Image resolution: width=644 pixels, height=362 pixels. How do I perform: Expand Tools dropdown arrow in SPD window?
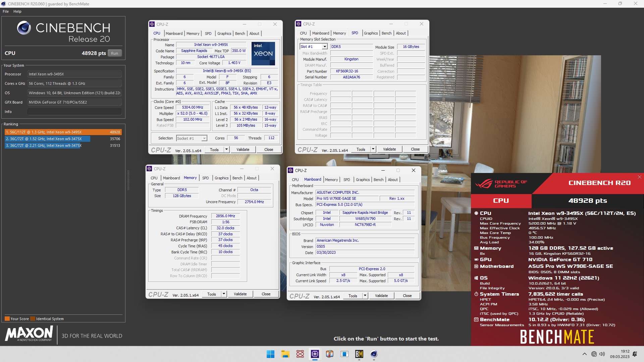[x=373, y=149]
